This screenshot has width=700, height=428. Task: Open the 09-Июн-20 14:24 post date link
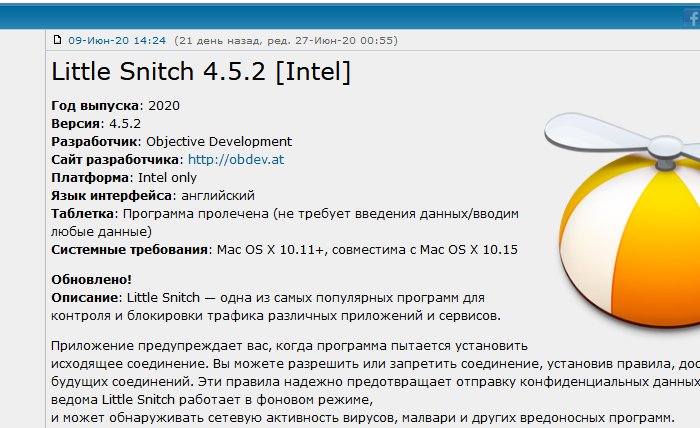[117, 41]
